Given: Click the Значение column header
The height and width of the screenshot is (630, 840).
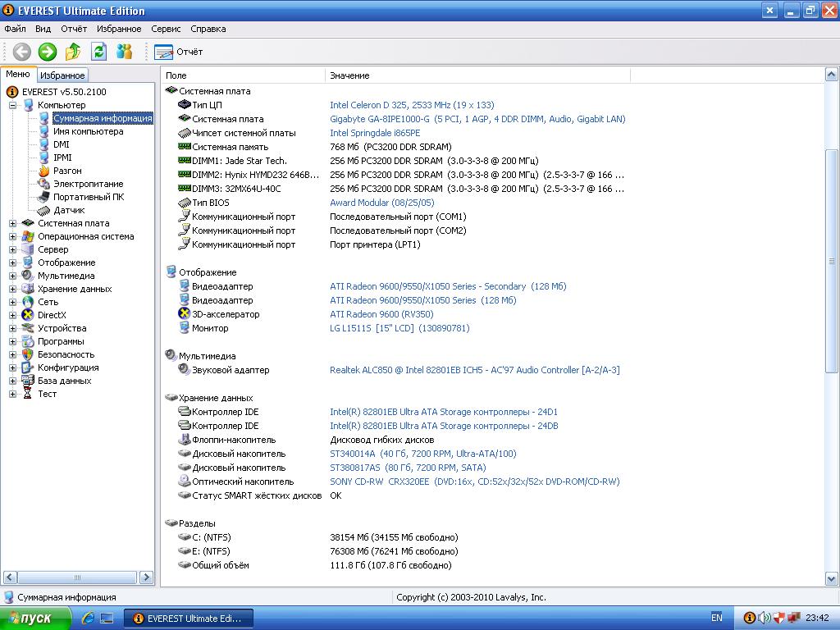Looking at the screenshot, I should click(x=478, y=75).
